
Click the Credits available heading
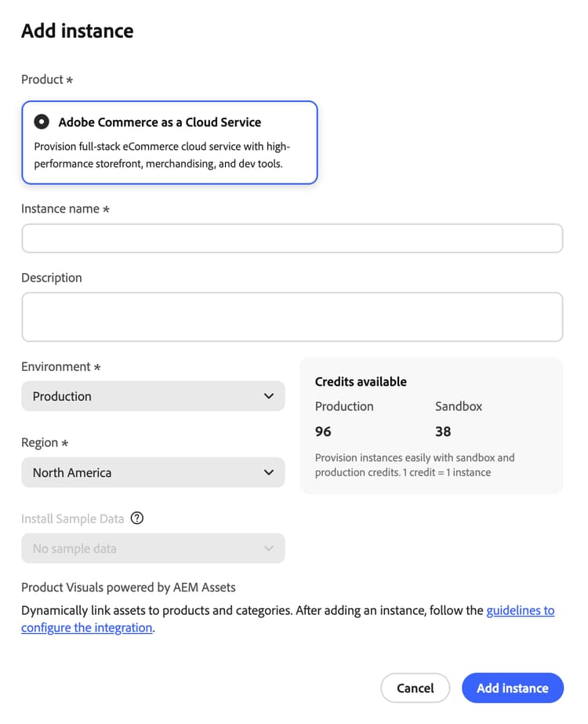click(361, 381)
